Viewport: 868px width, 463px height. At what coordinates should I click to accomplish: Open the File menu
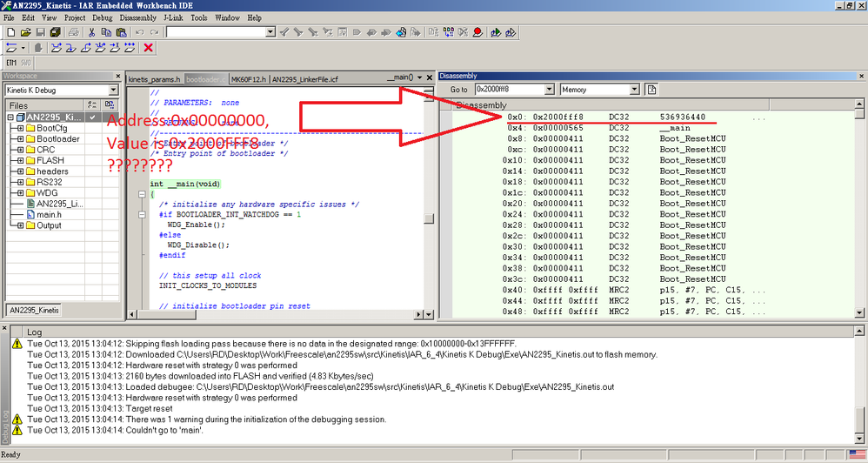click(x=10, y=17)
